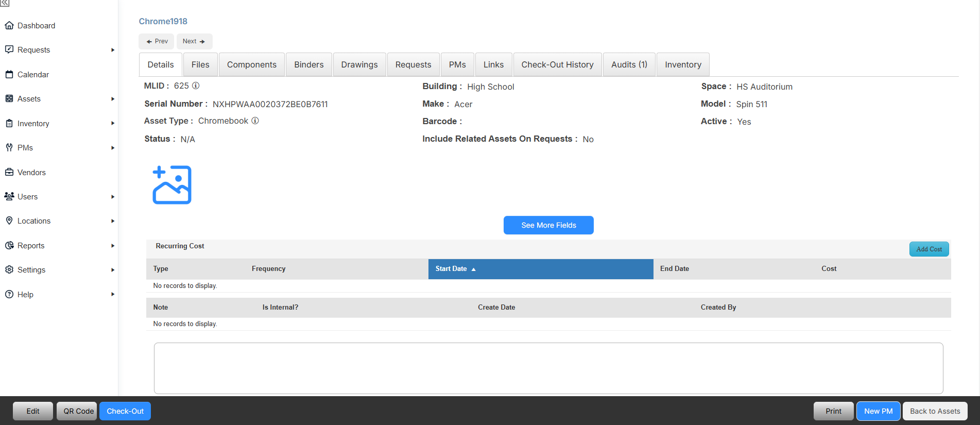Click the Vendors label in the sidebar
The width and height of the screenshot is (980, 425).
31,172
